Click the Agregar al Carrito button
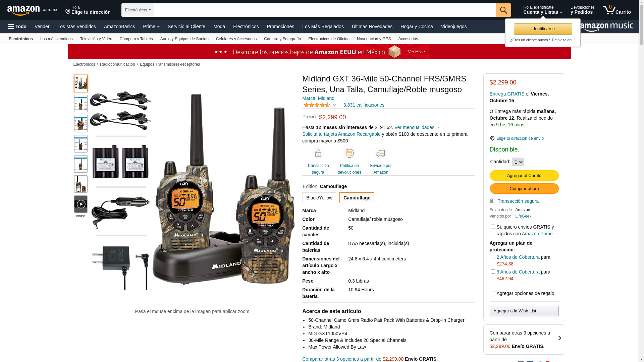The width and height of the screenshot is (644, 362). tap(524, 176)
